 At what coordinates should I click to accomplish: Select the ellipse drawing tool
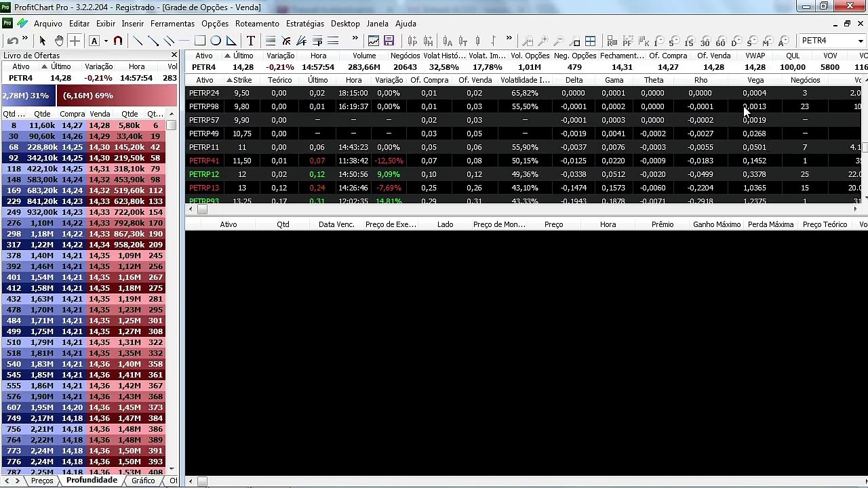coord(216,41)
